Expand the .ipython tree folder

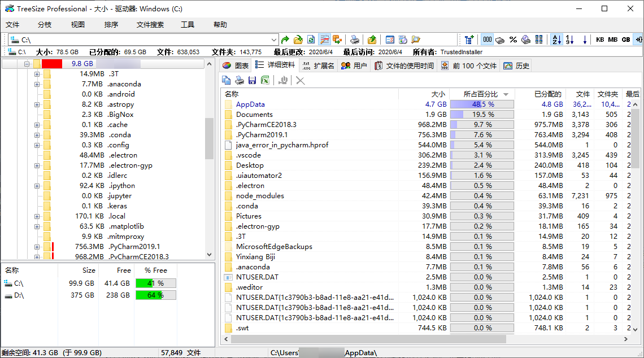point(37,186)
